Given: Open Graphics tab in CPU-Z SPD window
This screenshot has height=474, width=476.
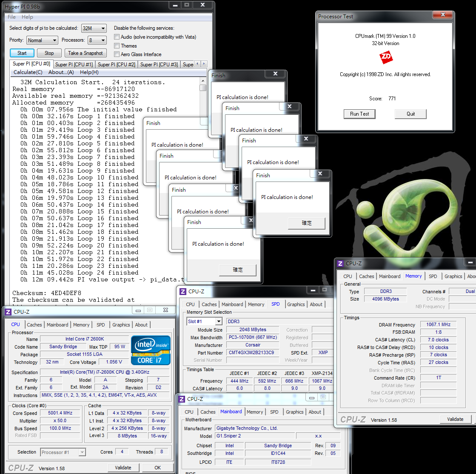Looking at the screenshot, I should [296, 304].
